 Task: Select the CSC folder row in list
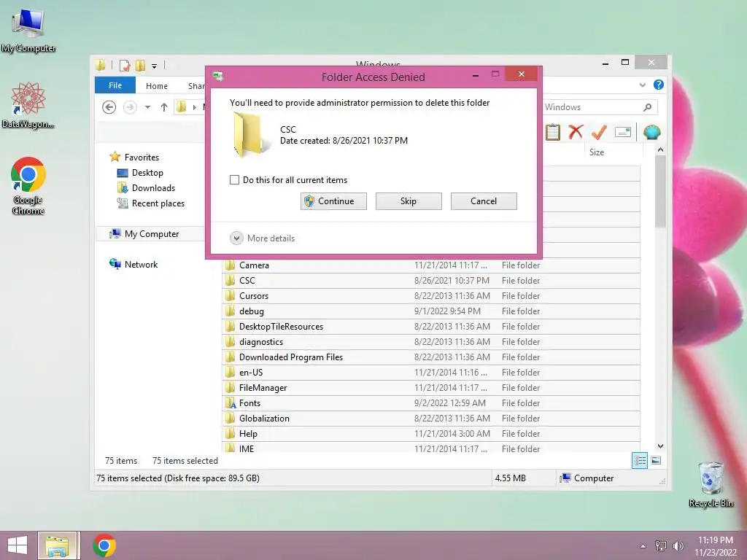pos(431,281)
